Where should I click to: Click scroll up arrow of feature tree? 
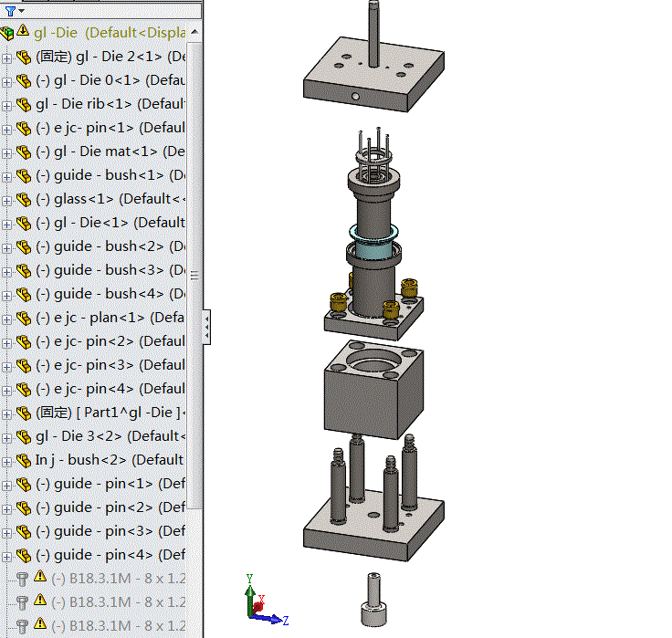194,32
